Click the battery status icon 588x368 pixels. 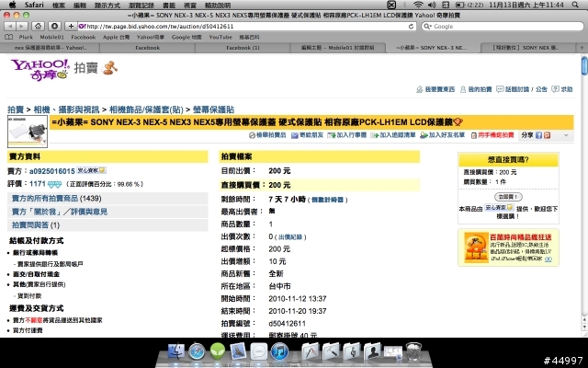(460, 5)
